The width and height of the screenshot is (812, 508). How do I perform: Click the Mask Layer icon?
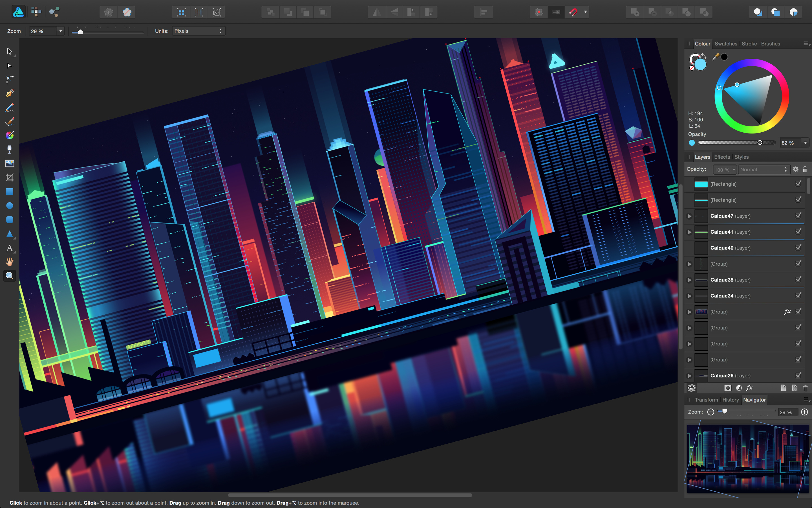(727, 388)
